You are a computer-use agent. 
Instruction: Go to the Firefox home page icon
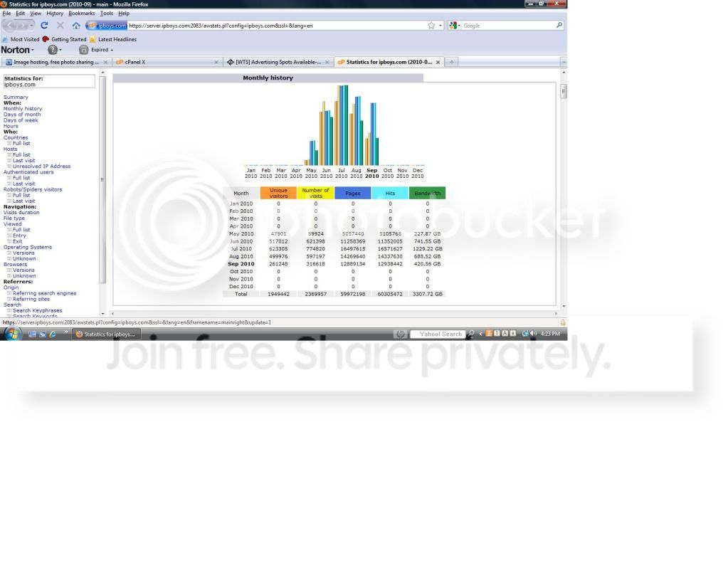[x=76, y=26]
